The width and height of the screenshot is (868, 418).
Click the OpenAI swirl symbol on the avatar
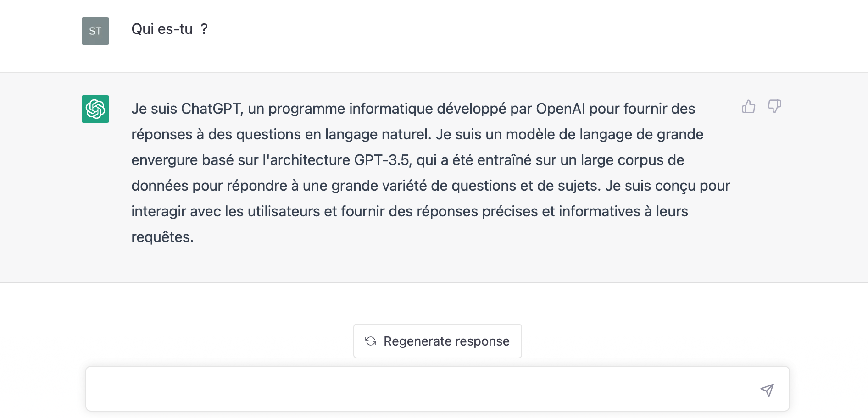pyautogui.click(x=95, y=109)
